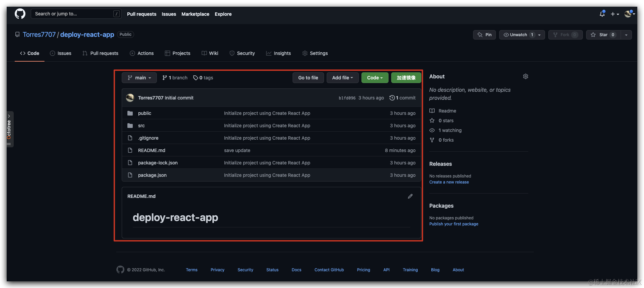Viewport: 644px width, 288px height.
Task: Open the Docs footer link
Action: pyautogui.click(x=296, y=270)
